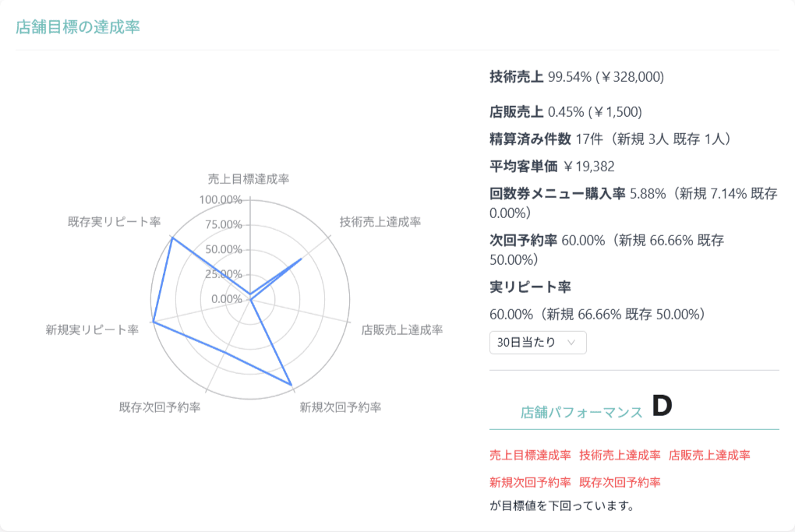Click the 平均客単価 ¥19,382 statistic line

coord(552,166)
